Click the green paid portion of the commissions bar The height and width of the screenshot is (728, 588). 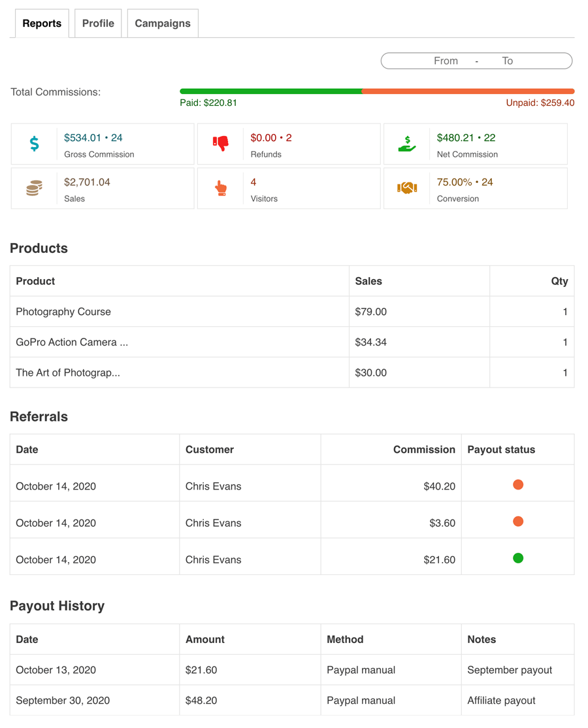click(x=270, y=91)
